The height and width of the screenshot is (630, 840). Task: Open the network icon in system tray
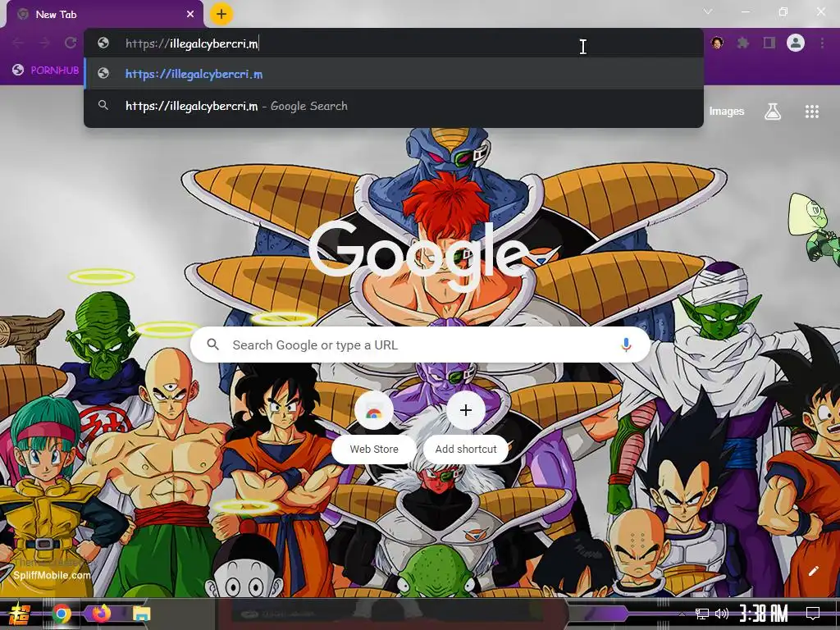click(701, 614)
